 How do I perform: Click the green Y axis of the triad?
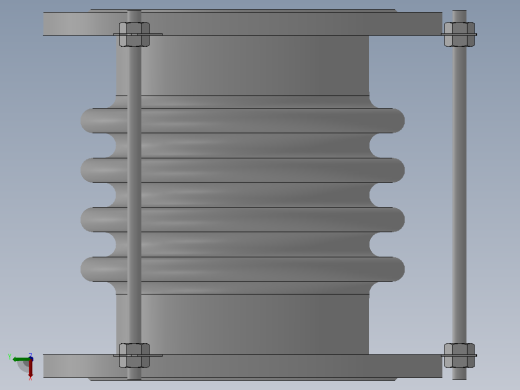click(x=21, y=359)
